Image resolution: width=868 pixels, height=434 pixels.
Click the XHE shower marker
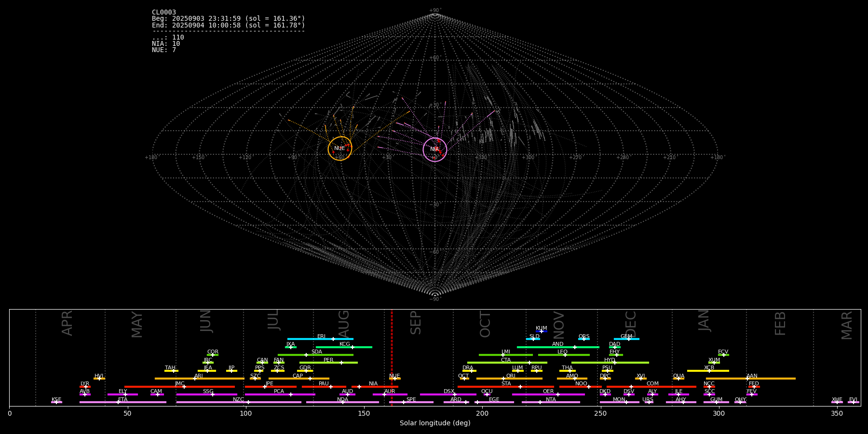click(837, 401)
